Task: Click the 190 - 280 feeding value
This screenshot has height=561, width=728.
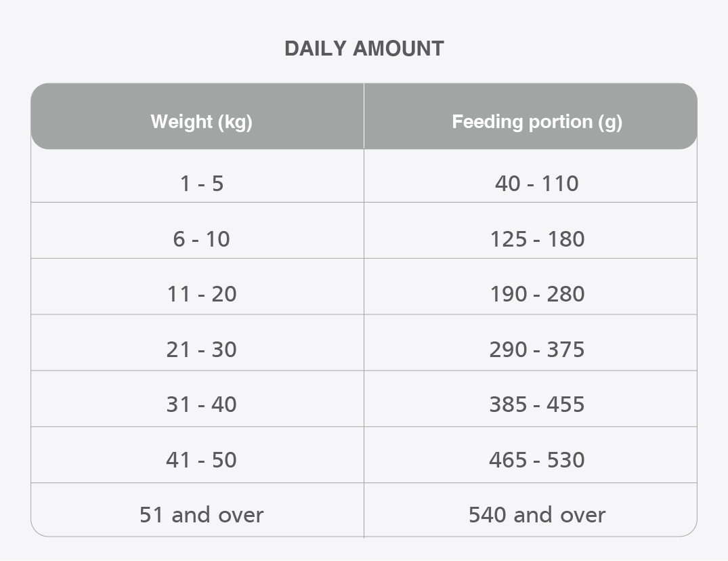Action: point(537,294)
